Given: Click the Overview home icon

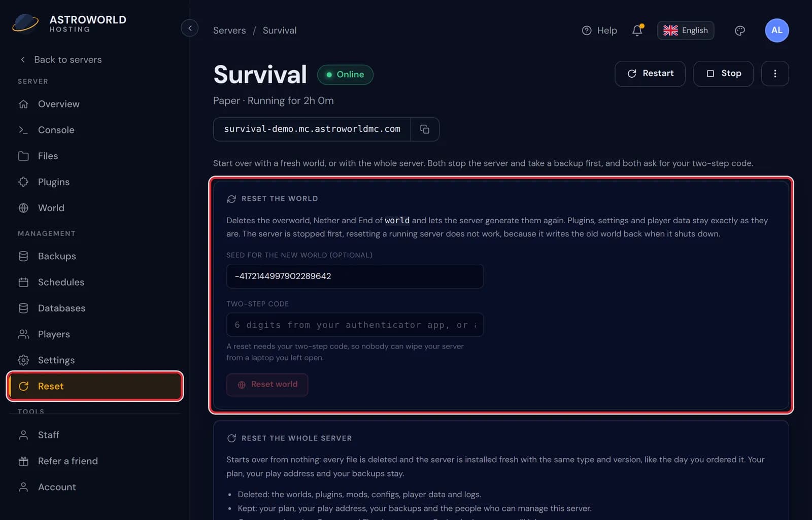Looking at the screenshot, I should [x=23, y=104].
